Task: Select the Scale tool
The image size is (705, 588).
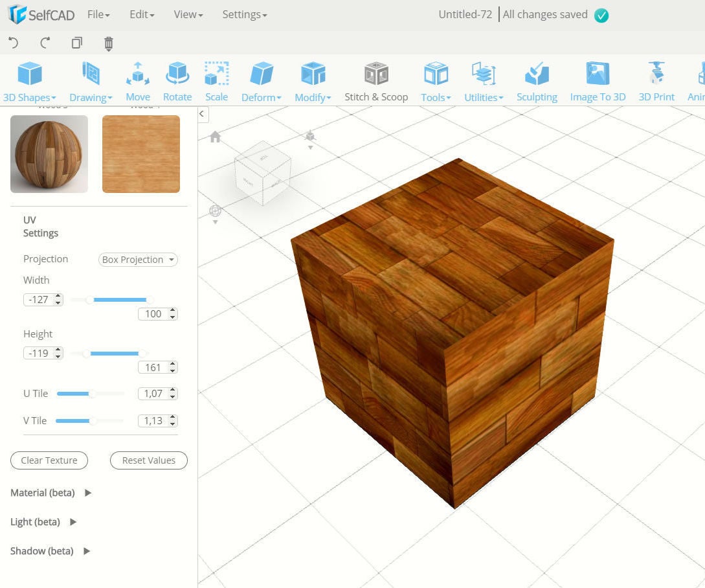Action: point(216,79)
